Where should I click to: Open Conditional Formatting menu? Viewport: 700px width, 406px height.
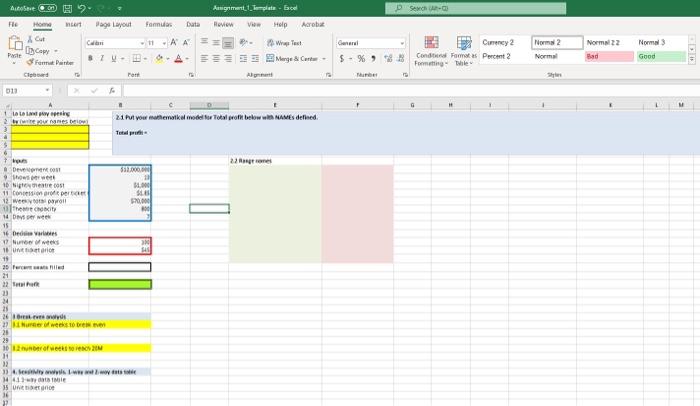tap(431, 51)
